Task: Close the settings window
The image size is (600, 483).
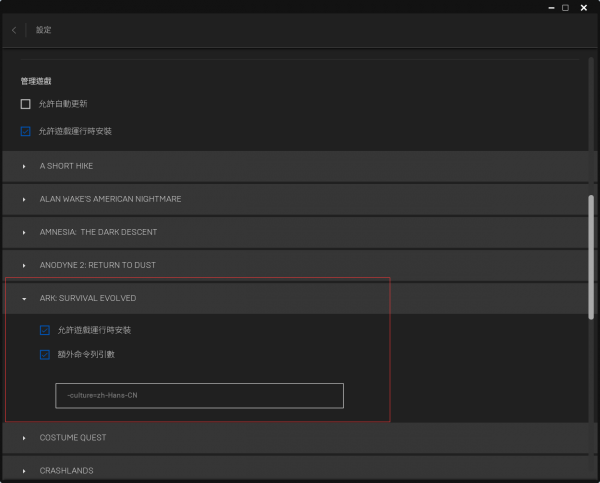Action: pyautogui.click(x=584, y=7)
